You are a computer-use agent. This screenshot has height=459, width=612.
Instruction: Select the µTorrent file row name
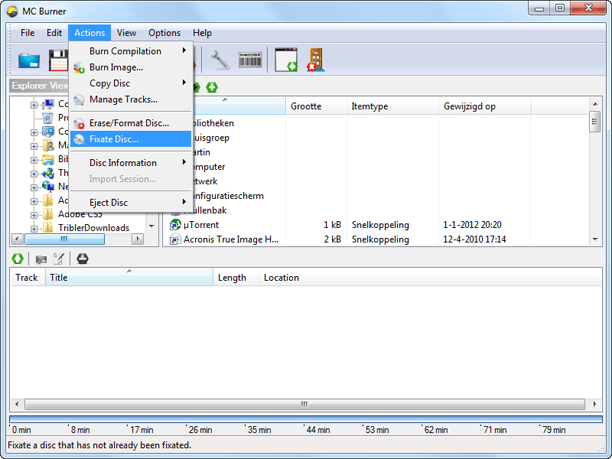pyautogui.click(x=201, y=225)
